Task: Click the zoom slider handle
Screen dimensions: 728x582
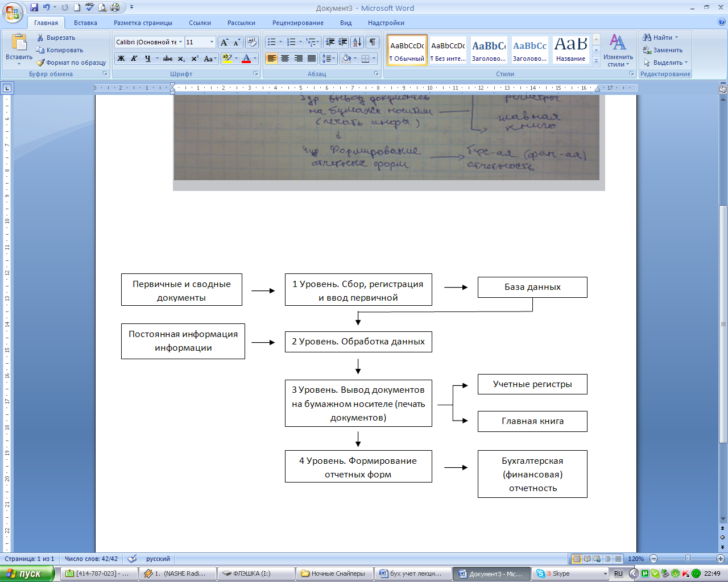Action: pos(688,559)
